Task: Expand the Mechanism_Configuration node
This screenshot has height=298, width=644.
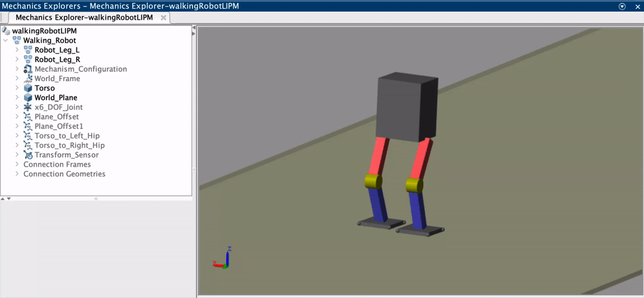Action: (17, 69)
